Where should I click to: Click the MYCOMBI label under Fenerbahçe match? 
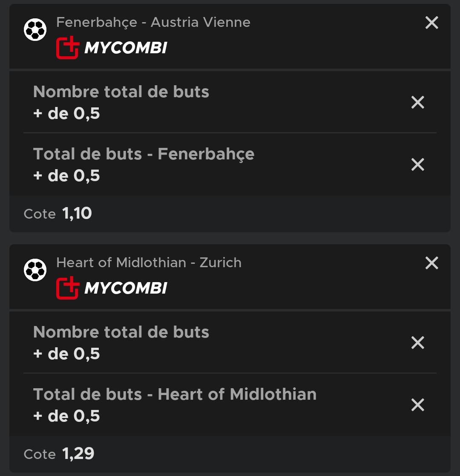126,48
